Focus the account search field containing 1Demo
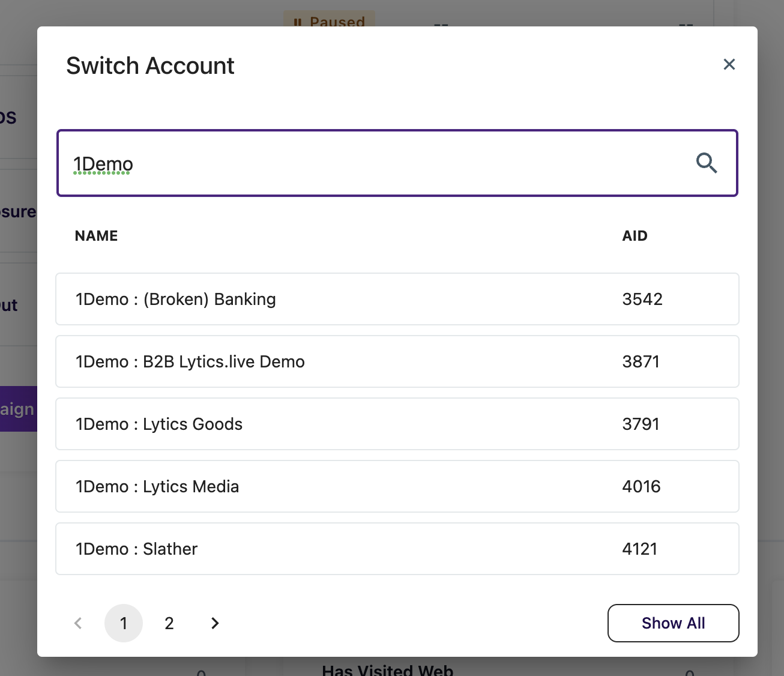This screenshot has width=784, height=676. pyautogui.click(x=397, y=163)
